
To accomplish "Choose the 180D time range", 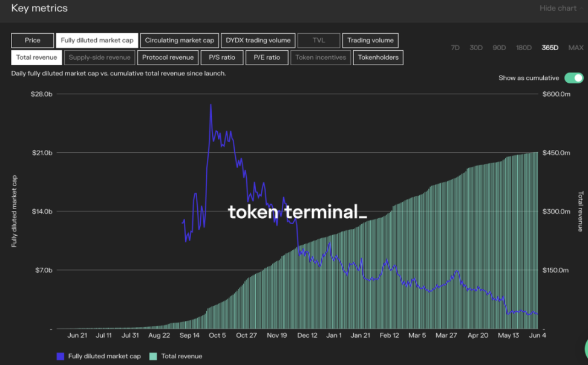I will pyautogui.click(x=523, y=48).
